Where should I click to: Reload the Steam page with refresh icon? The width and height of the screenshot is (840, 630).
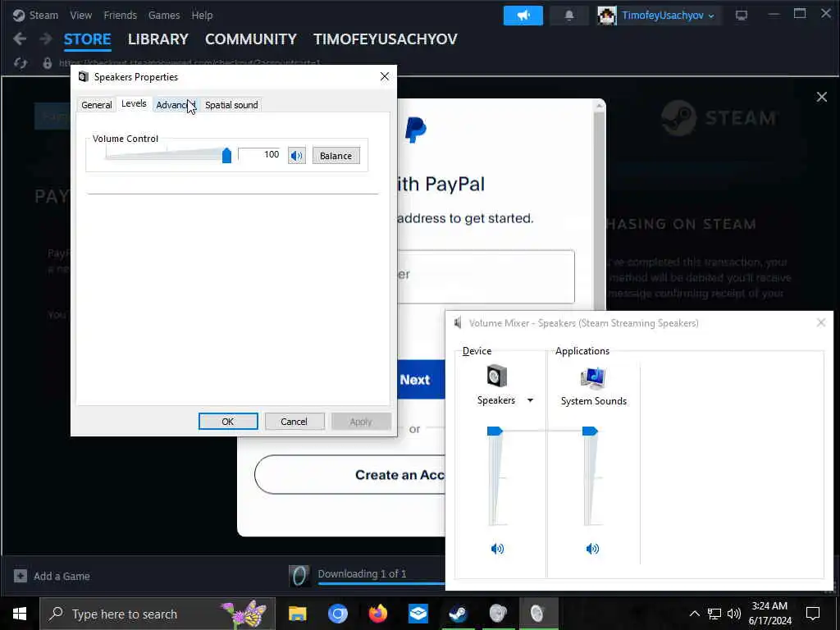(21, 63)
